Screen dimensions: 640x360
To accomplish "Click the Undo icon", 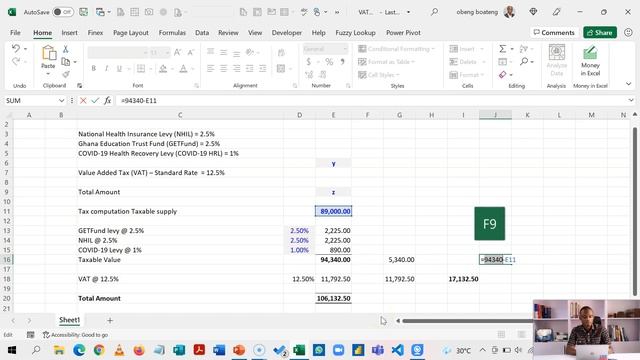I will [x=16, y=49].
